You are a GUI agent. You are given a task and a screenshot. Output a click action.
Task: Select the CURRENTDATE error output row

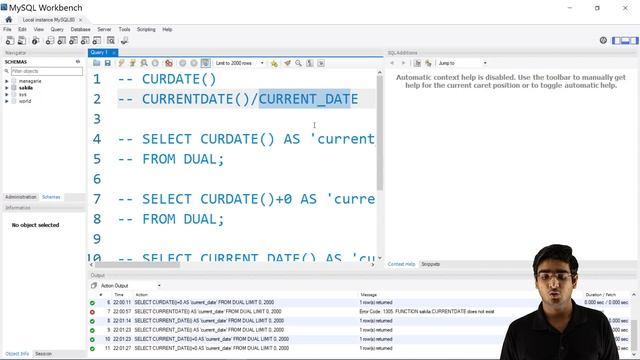[x=359, y=312]
